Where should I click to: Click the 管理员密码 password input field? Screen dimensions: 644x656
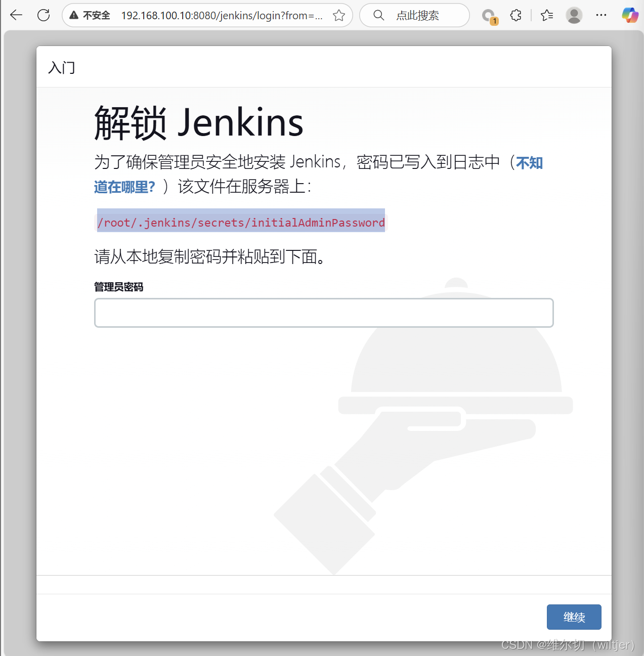point(324,313)
